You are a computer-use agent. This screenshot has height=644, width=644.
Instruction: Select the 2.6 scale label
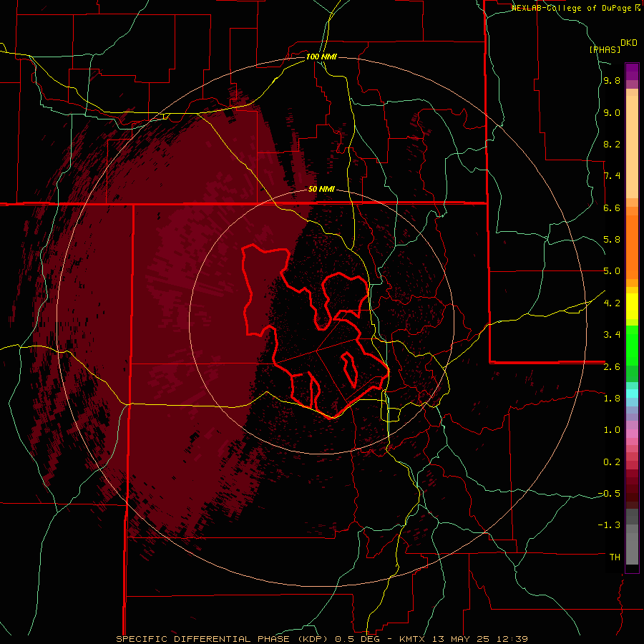point(612,367)
